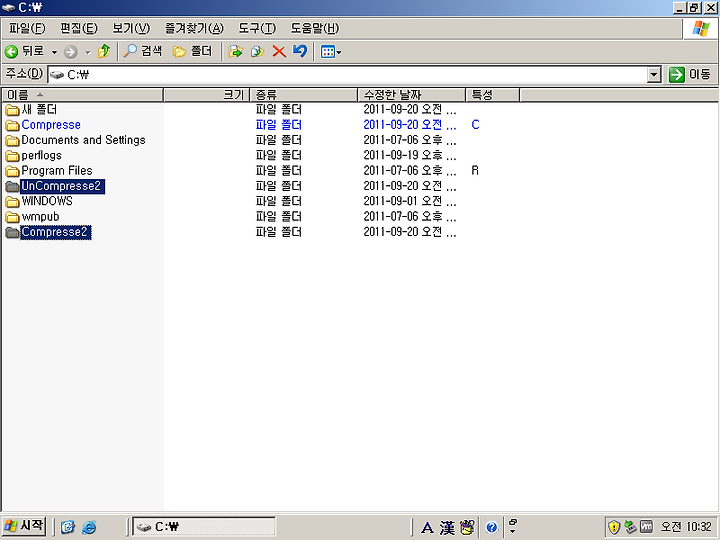Select the Compresse folder icon
This screenshot has width=720, height=540.
click(12, 125)
